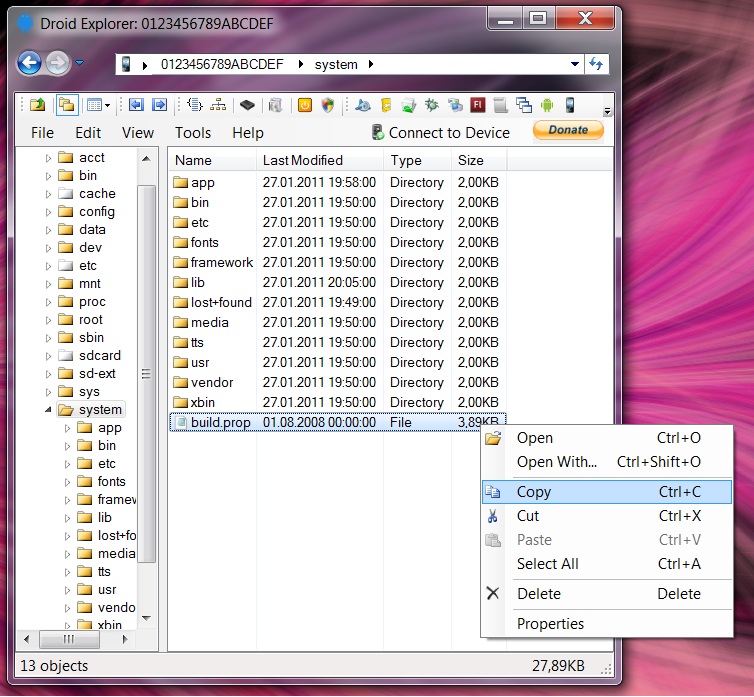This screenshot has width=754, height=697.
Task: Click the yellow scroll toolbar icon
Action: (386, 104)
